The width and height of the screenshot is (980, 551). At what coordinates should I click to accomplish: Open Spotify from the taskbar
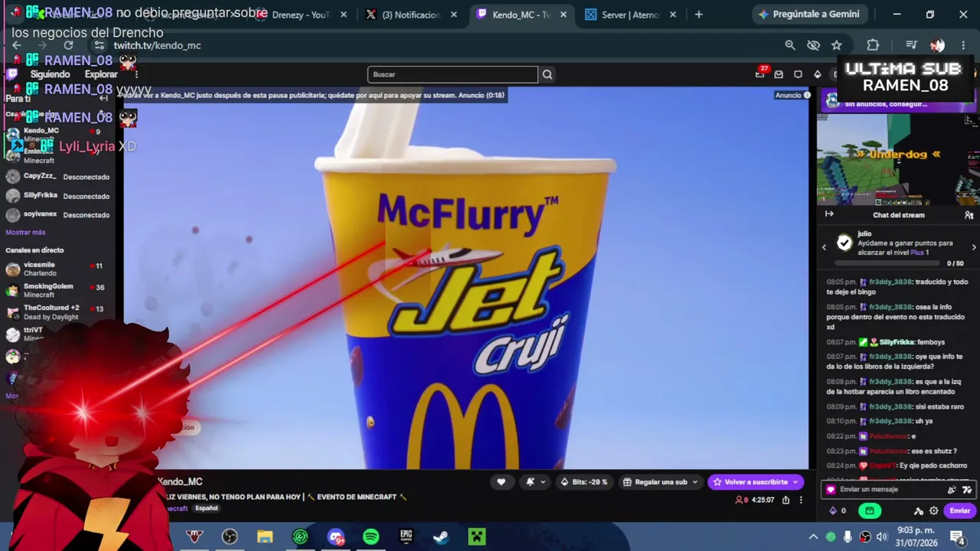(371, 536)
